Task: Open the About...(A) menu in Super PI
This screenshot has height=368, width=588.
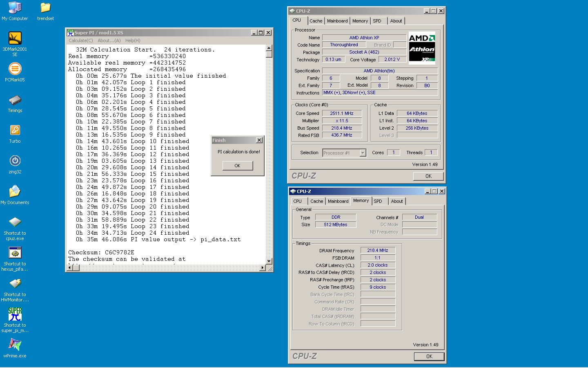Action: click(x=109, y=40)
